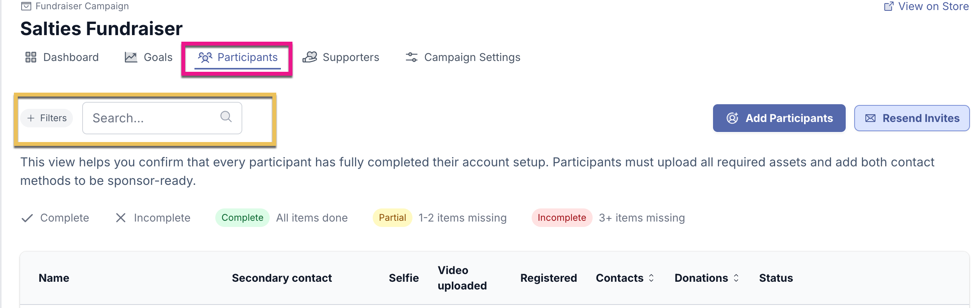980x308 pixels.
Task: Sort by the Contacts column arrows
Action: click(651, 278)
